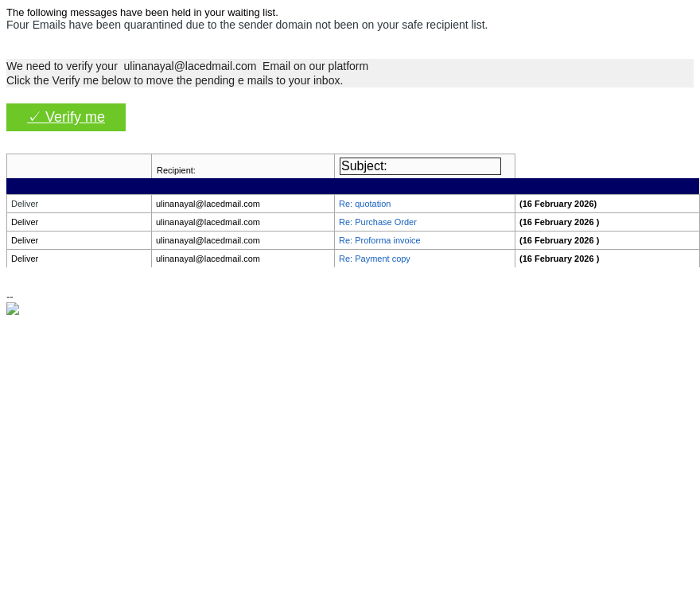Image resolution: width=700 pixels, height=611 pixels.
Task: Open the Re: Proforma invoice subject link
Action: pyautogui.click(x=379, y=240)
